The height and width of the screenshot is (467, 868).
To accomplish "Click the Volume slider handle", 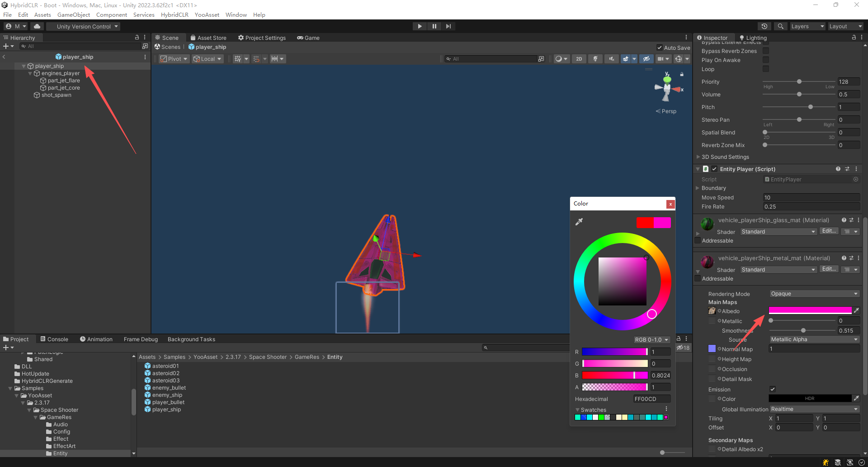I will pos(799,94).
